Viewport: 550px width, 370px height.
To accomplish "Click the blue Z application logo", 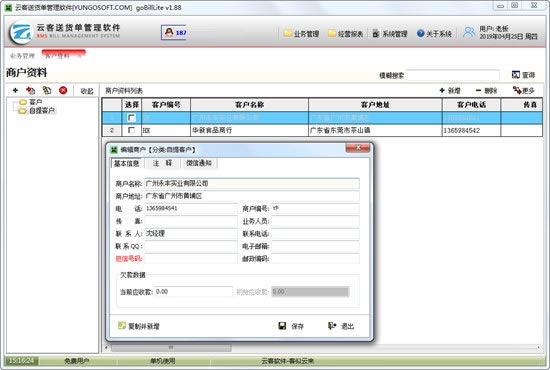I will (x=20, y=32).
